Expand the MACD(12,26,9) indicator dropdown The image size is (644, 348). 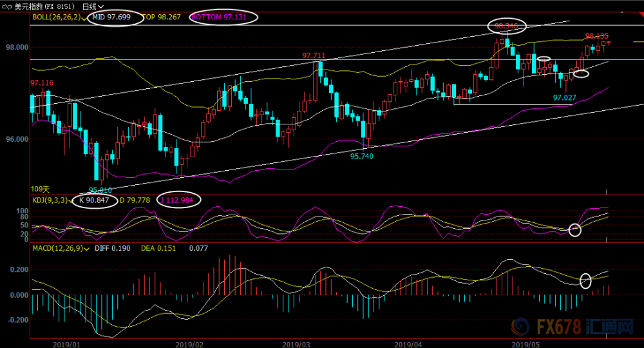[x=87, y=249]
